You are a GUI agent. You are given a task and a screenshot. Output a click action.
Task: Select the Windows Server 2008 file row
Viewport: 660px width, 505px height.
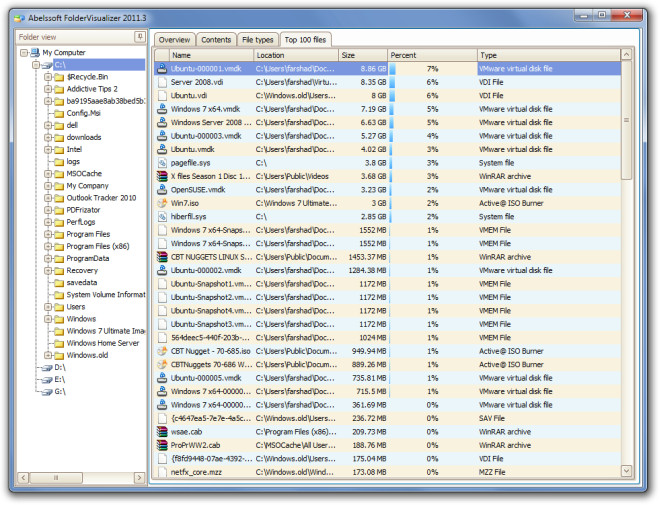tap(388, 122)
